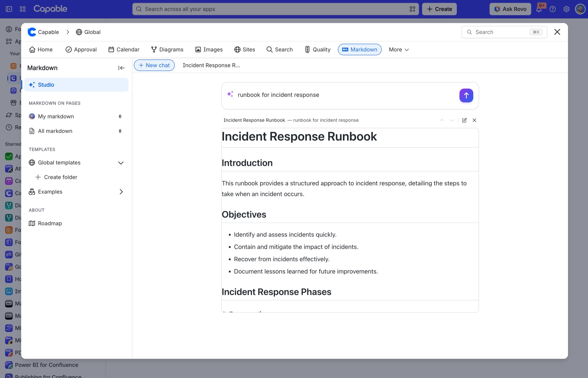
Task: Open the user profile avatar
Action: tap(580, 9)
